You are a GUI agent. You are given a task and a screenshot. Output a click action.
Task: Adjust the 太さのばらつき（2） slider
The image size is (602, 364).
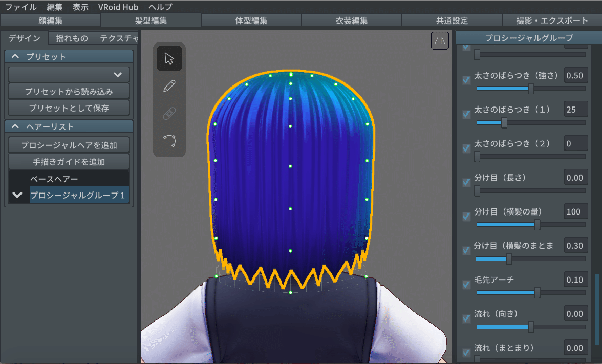pos(531,157)
